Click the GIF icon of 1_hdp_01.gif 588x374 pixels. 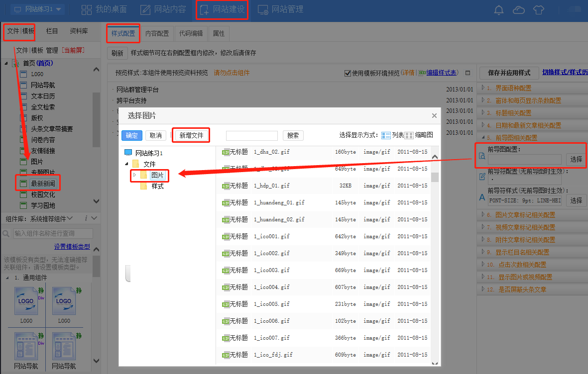pyautogui.click(x=226, y=186)
